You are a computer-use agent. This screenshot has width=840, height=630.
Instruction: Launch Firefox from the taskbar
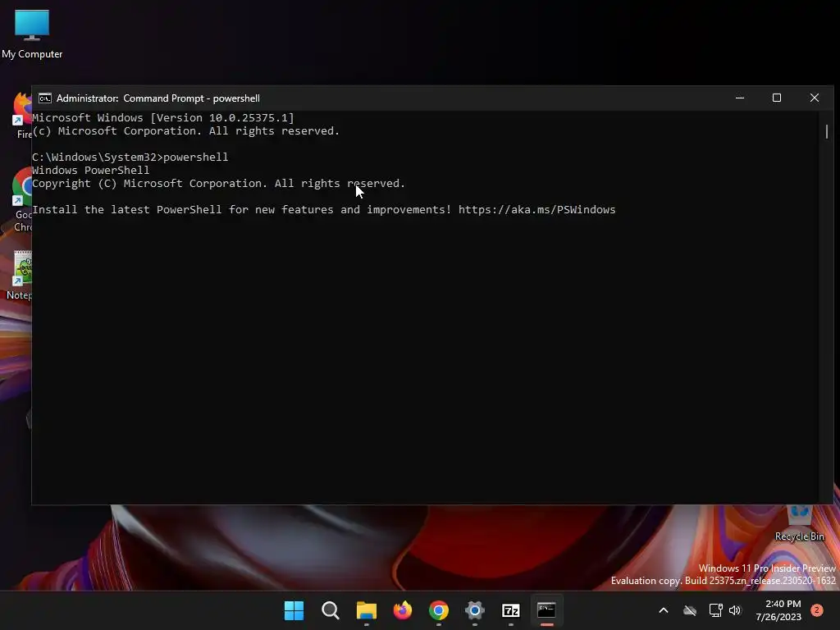[x=402, y=610]
